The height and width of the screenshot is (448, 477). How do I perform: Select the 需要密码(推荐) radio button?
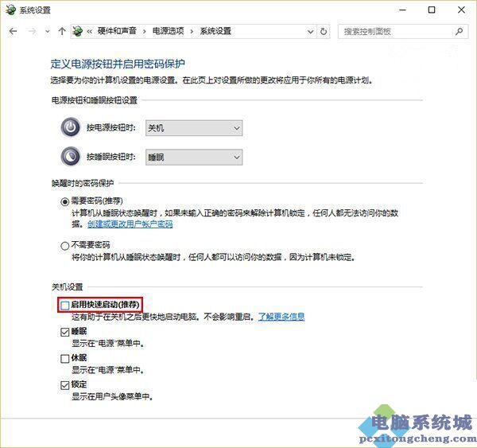pyautogui.click(x=65, y=201)
